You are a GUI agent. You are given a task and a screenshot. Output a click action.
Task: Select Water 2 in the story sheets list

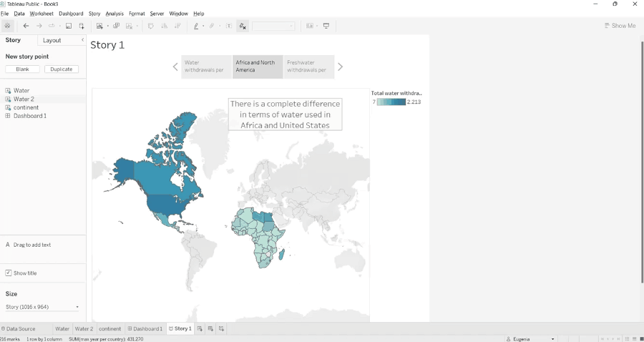click(24, 99)
